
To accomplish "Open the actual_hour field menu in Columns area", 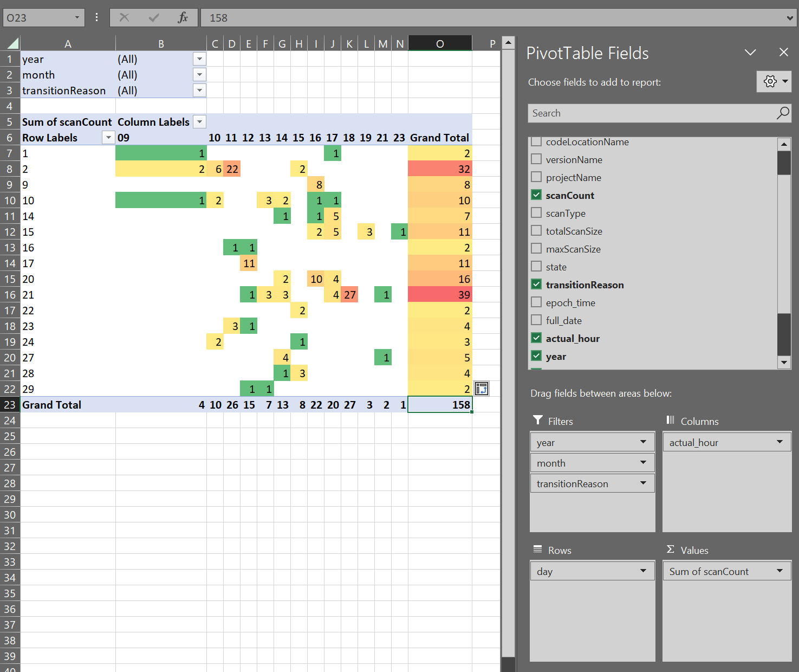I will click(x=779, y=442).
